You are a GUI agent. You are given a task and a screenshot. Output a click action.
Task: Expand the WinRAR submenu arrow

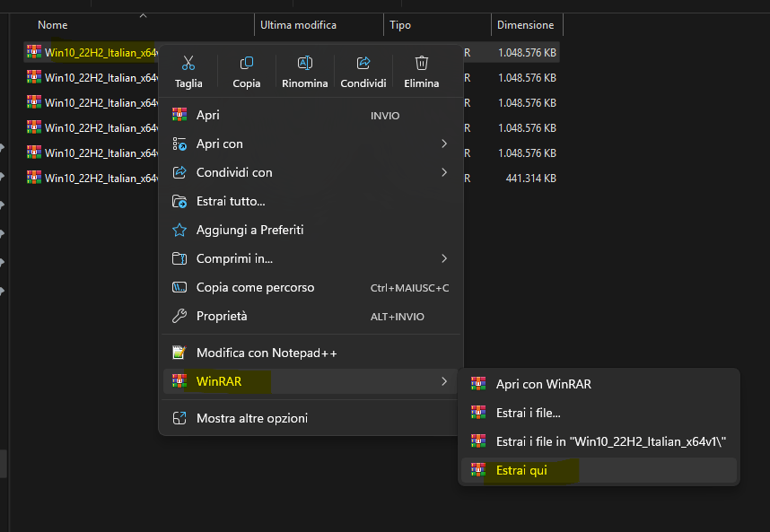click(x=444, y=382)
